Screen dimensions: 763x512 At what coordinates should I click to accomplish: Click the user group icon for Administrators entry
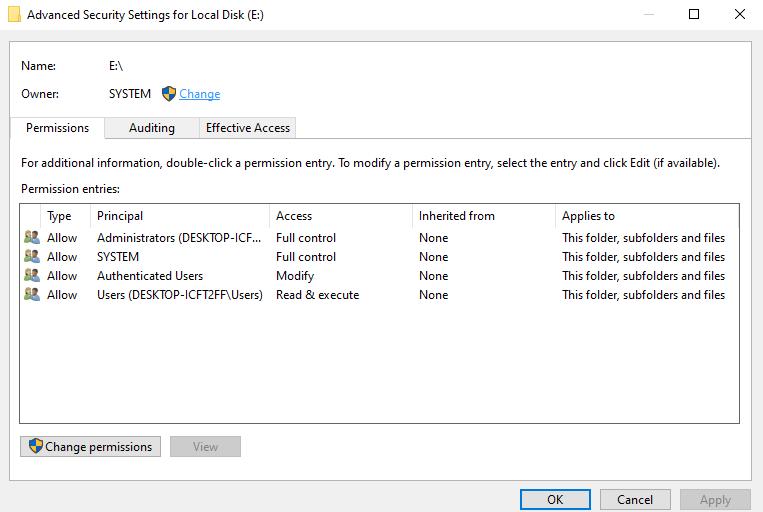click(32, 238)
